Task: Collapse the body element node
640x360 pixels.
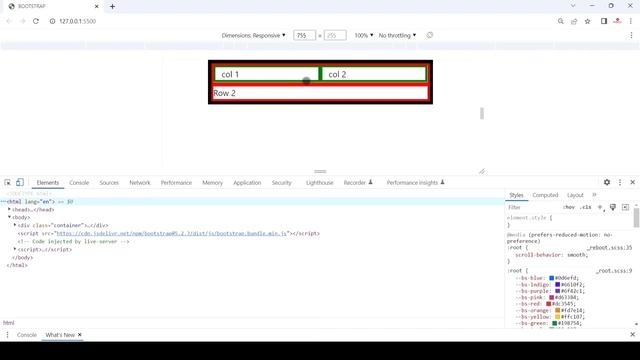Action: [9, 217]
